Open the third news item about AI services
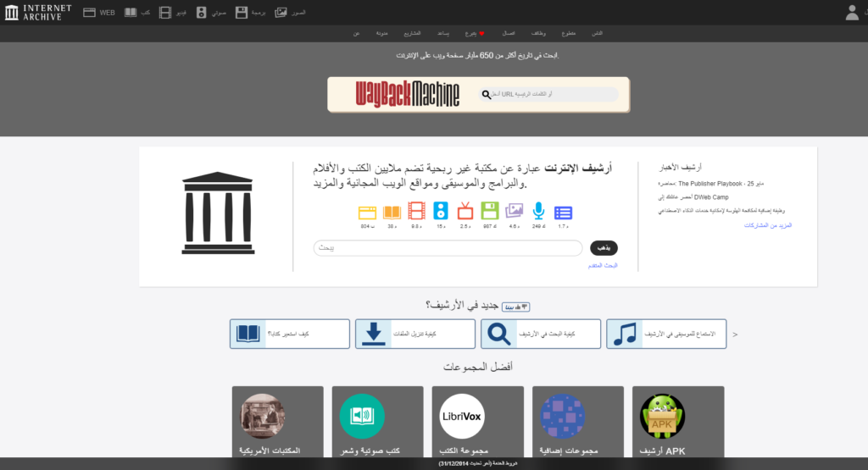 (721, 211)
